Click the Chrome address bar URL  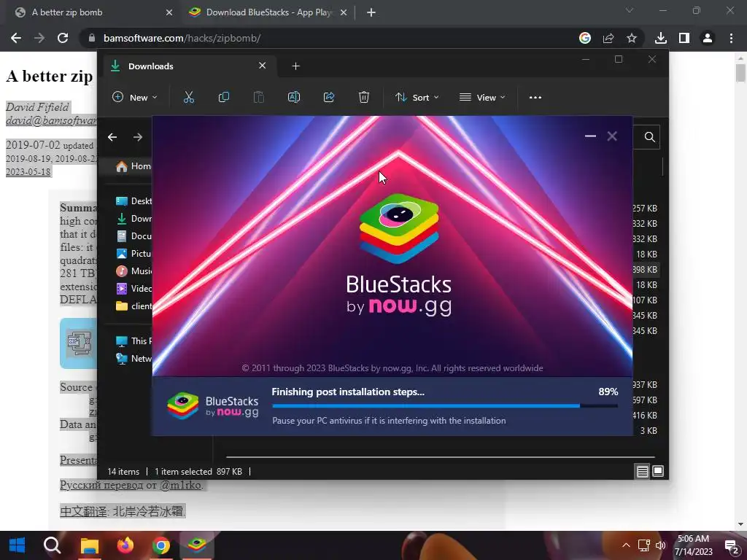[x=182, y=38]
